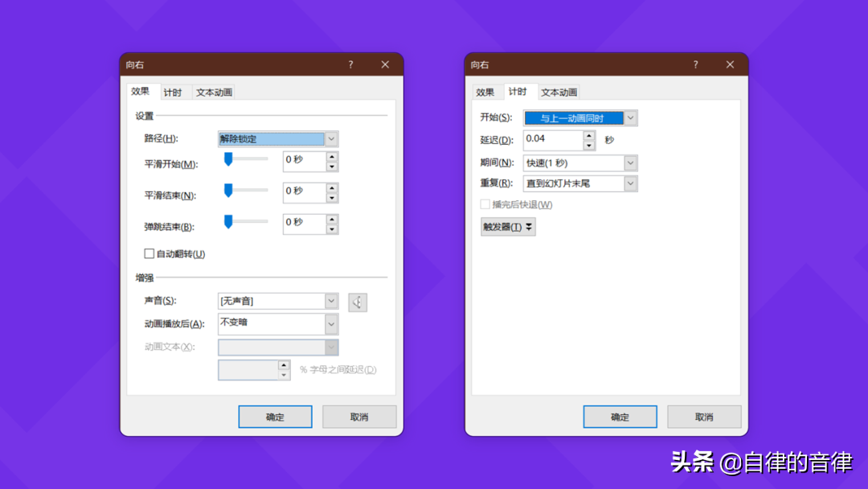Image resolution: width=868 pixels, height=489 pixels.
Task: Click the help question mark in left dialog
Action: [350, 65]
